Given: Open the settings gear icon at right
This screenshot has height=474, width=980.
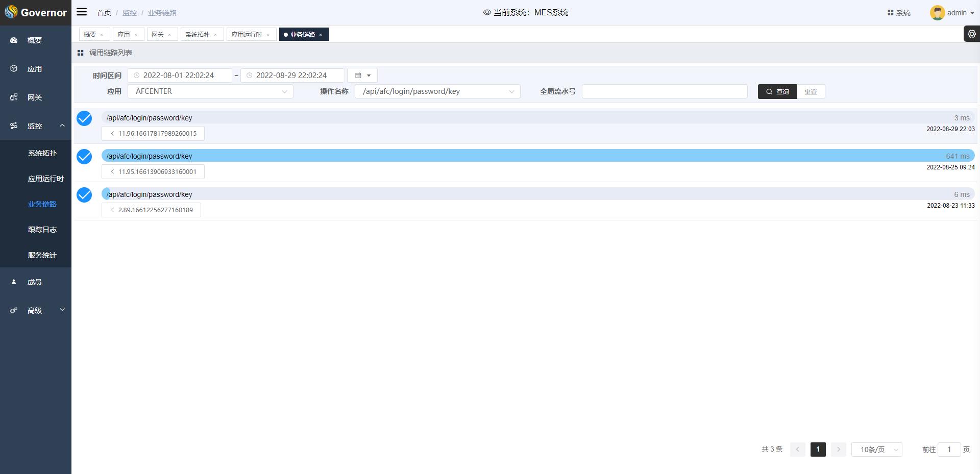Looking at the screenshot, I should (x=971, y=34).
